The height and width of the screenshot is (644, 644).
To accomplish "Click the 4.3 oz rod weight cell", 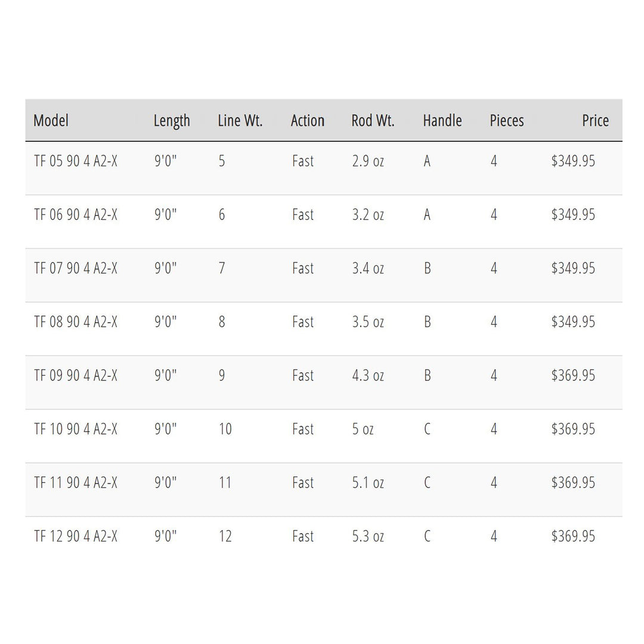I will (x=368, y=376).
